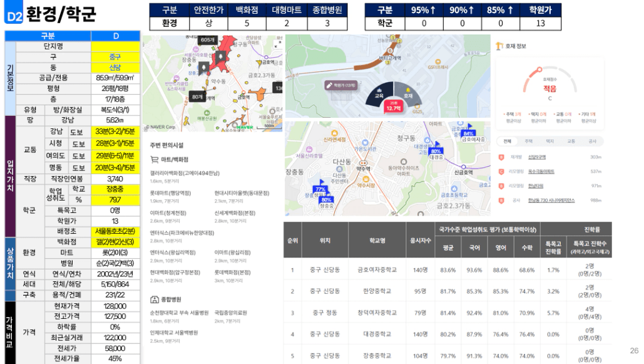This screenshot has height=364, width=644.
Task: Click the Naver map thumbnail with red zones
Action: click(x=212, y=83)
